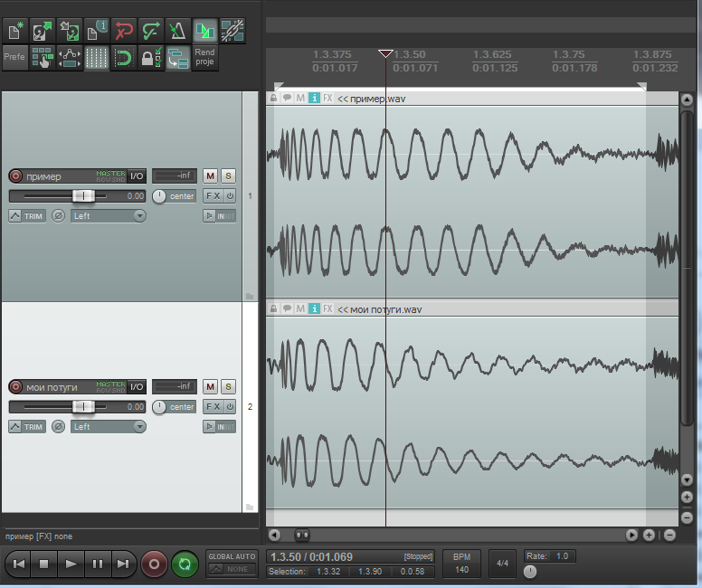Toggle the metronome icon
Viewport: 702px width, 588px height.
click(177, 32)
